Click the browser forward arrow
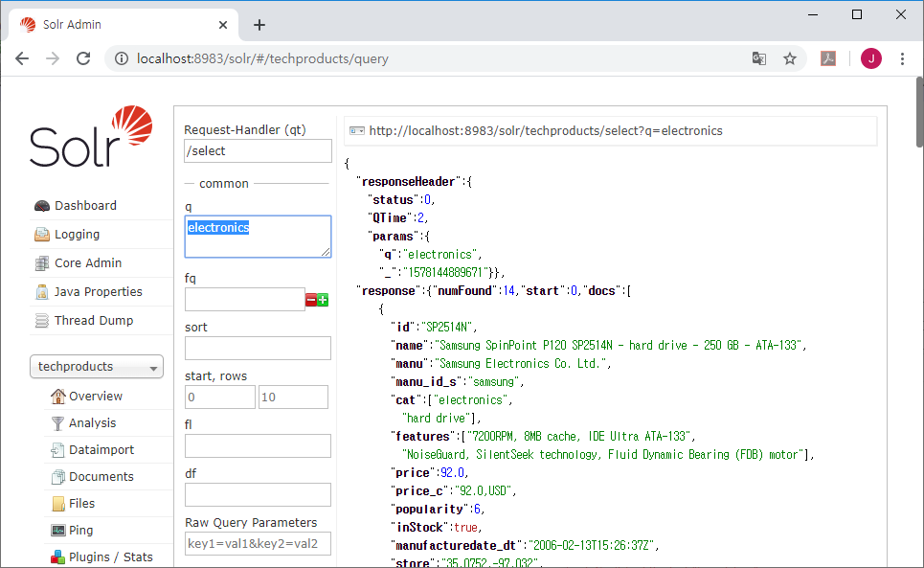 click(53, 58)
